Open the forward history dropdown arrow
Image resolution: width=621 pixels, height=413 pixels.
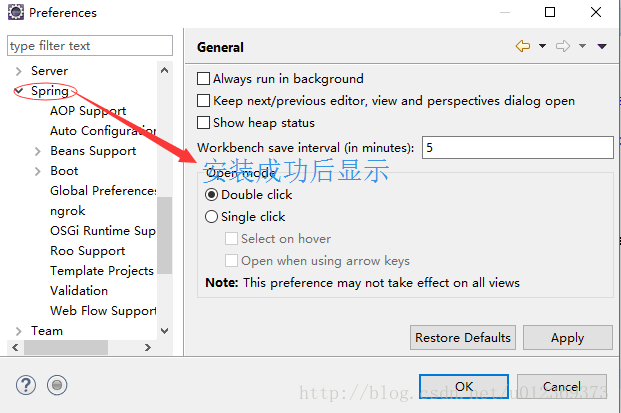582,46
